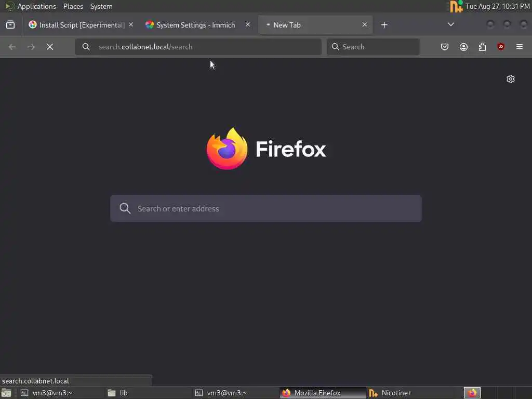Open Firefox View icon at tab bar start
The width and height of the screenshot is (532, 399).
[10, 25]
